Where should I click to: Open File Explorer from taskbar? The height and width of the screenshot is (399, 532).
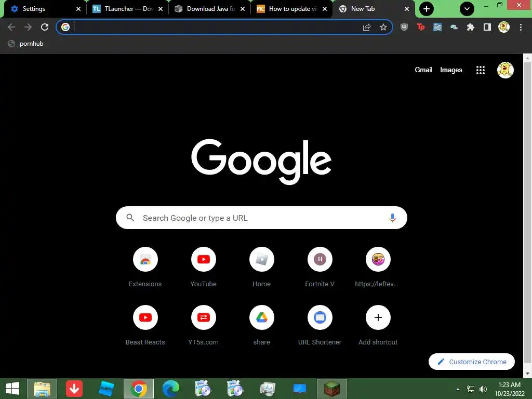42,389
